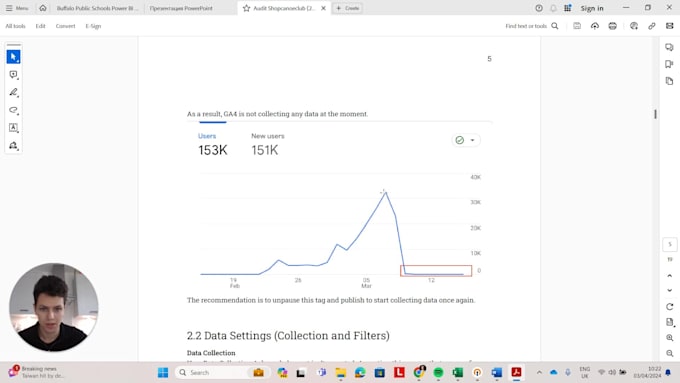Open the Acrobat hamburger Menu
Viewport: 680px width, 383px height.
17,8
